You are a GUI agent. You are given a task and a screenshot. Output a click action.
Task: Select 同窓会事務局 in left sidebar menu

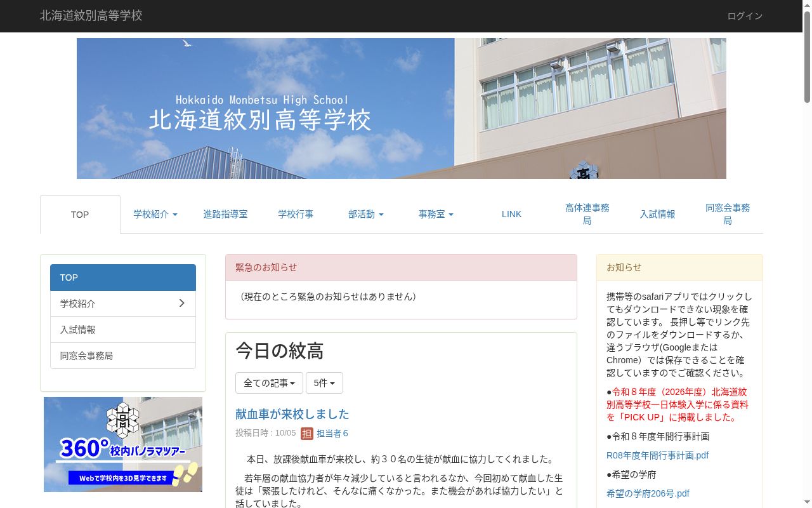click(123, 356)
